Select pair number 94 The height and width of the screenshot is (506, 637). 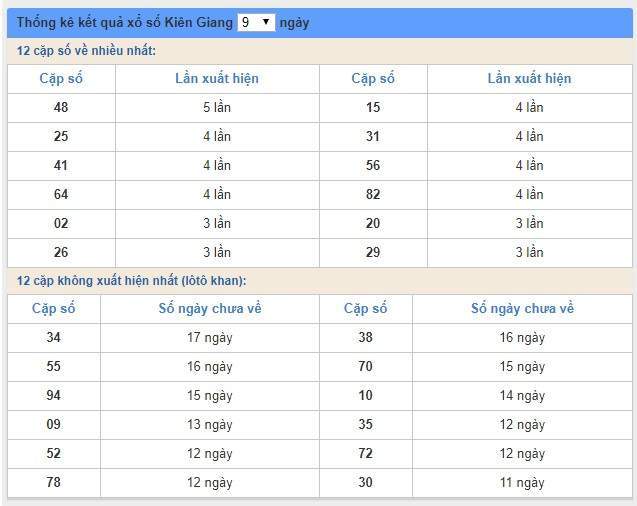[x=54, y=396]
